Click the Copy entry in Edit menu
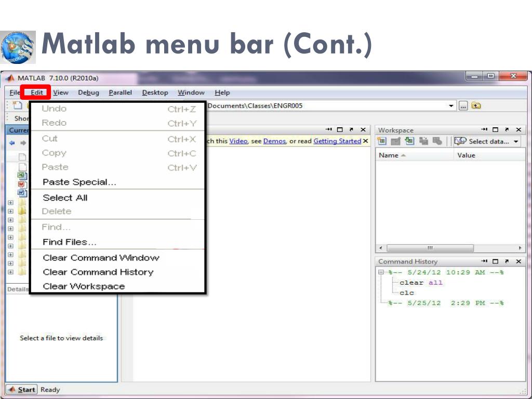Image resolution: width=532 pixels, height=399 pixels. click(118, 153)
